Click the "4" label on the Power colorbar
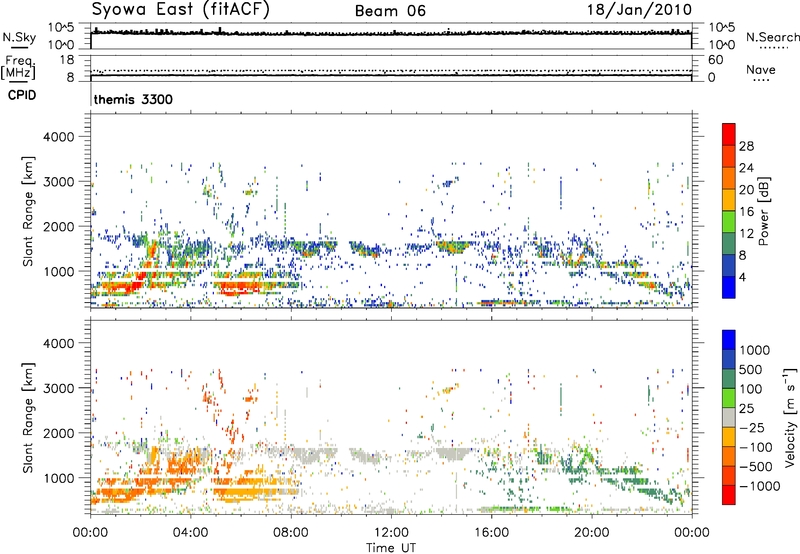The image size is (800, 554). 742,278
